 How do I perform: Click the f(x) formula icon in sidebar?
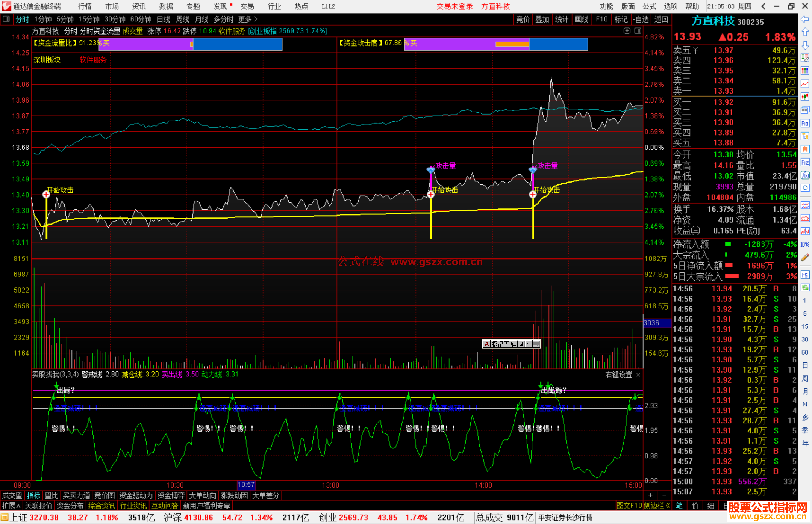coord(805,175)
